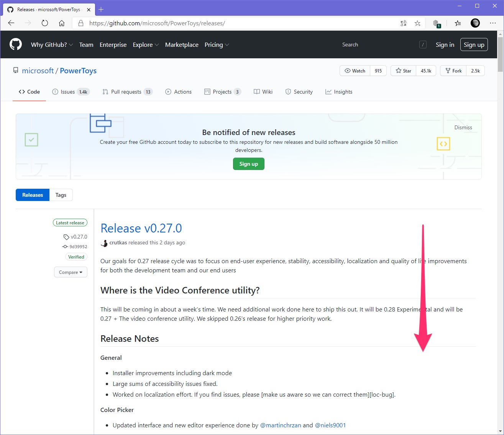The width and height of the screenshot is (504, 435).
Task: Open the Why GitHub? dropdown
Action: 52,44
